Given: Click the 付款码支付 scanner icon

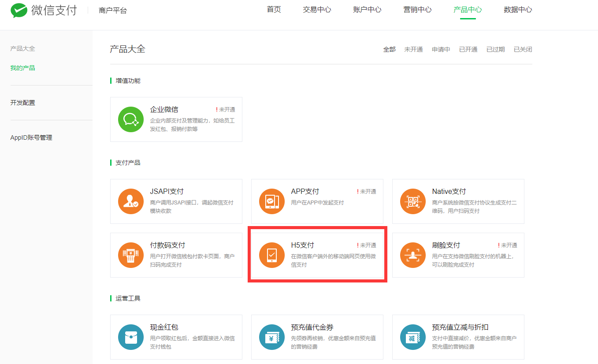Looking at the screenshot, I should pos(131,255).
